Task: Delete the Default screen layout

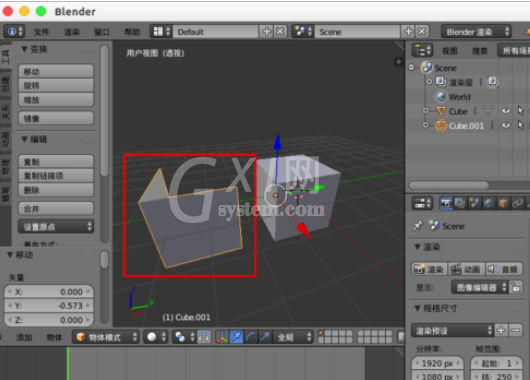Action: tap(280, 32)
